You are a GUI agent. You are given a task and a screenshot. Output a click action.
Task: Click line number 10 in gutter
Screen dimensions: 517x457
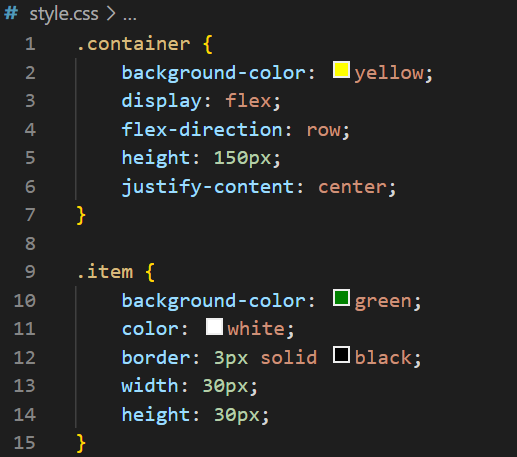click(x=25, y=300)
